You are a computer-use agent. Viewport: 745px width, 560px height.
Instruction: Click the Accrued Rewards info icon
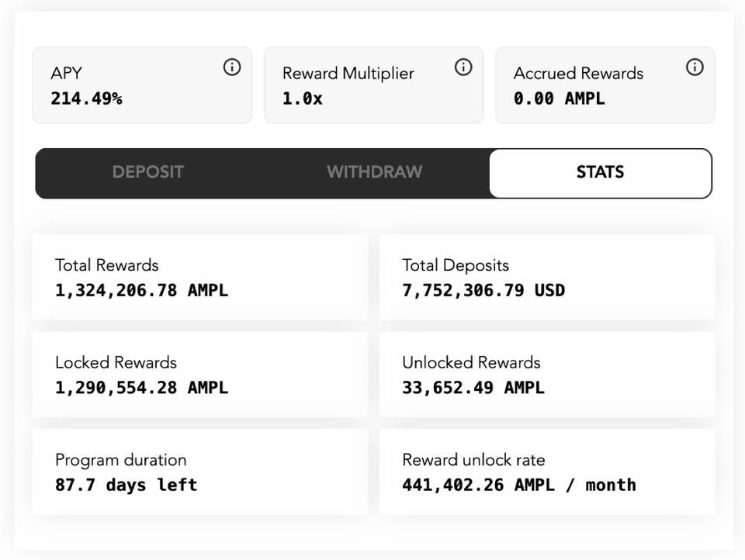coord(695,67)
